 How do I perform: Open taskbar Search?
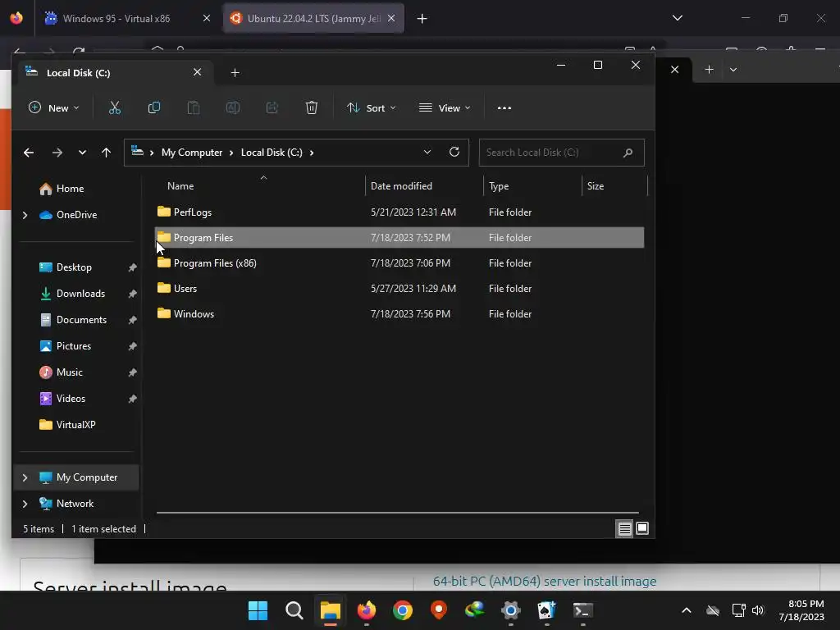click(x=294, y=610)
